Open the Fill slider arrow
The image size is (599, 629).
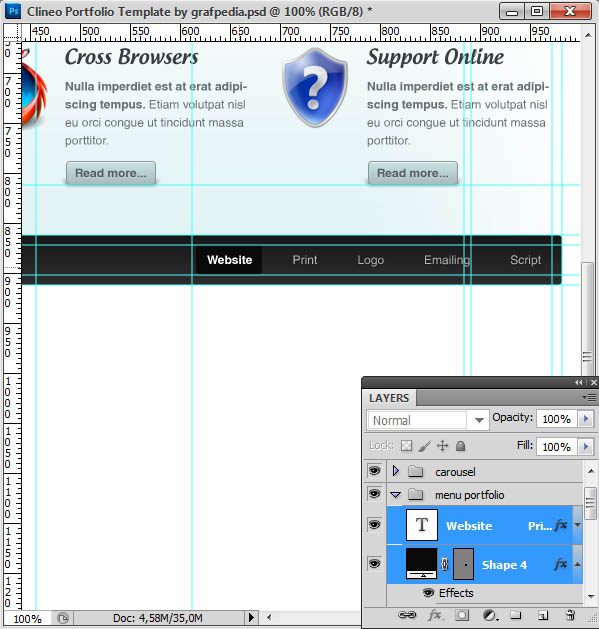point(586,446)
